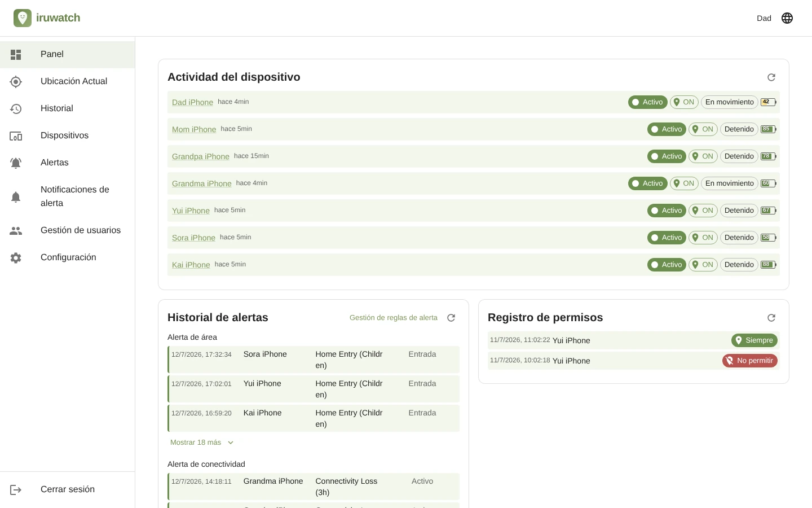Open the Panel menu item

(x=68, y=54)
